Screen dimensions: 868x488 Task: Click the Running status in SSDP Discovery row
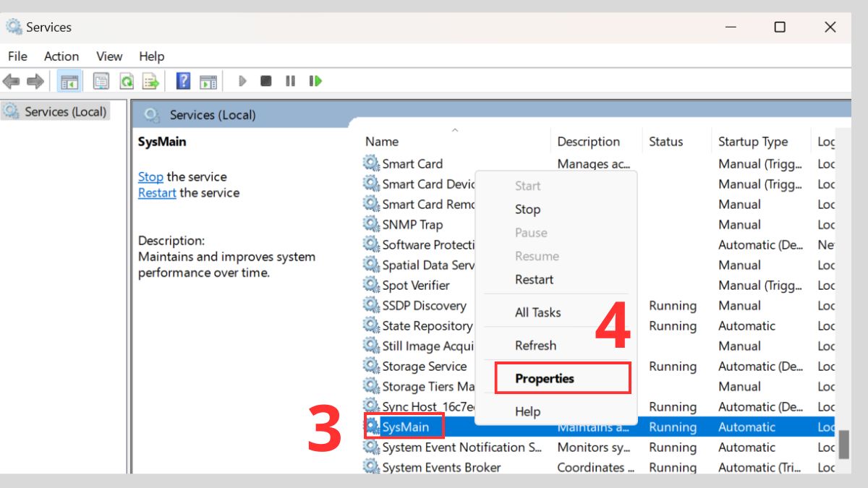673,305
